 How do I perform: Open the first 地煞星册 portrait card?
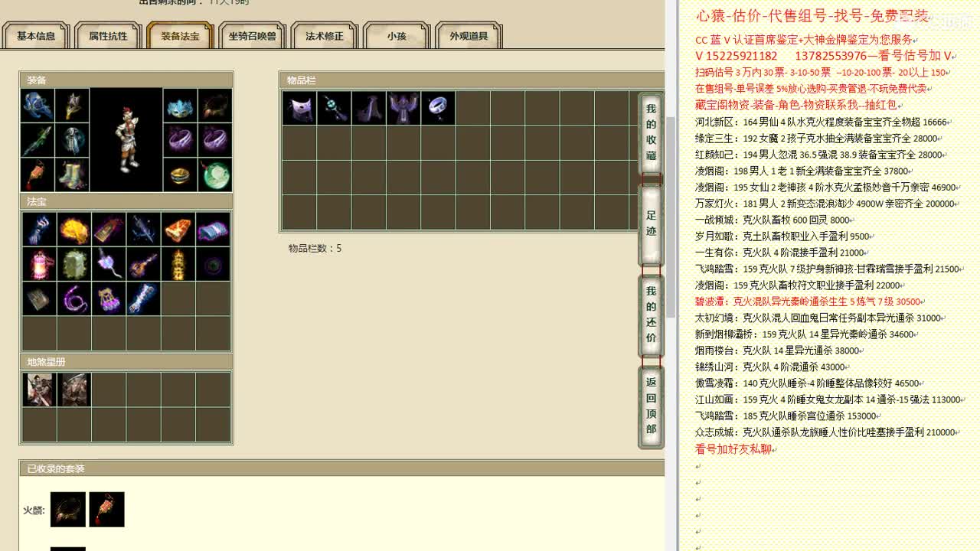pyautogui.click(x=39, y=390)
